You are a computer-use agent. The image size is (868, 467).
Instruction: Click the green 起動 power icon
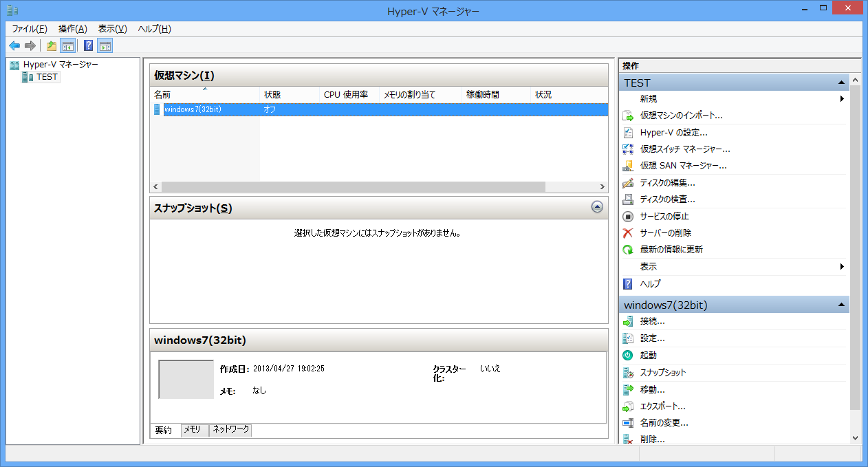(x=627, y=355)
